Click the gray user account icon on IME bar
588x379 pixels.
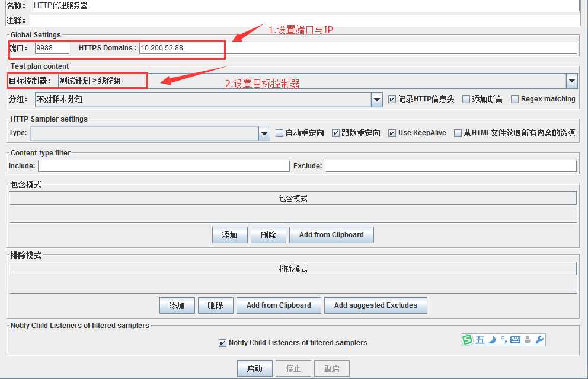[528, 340]
